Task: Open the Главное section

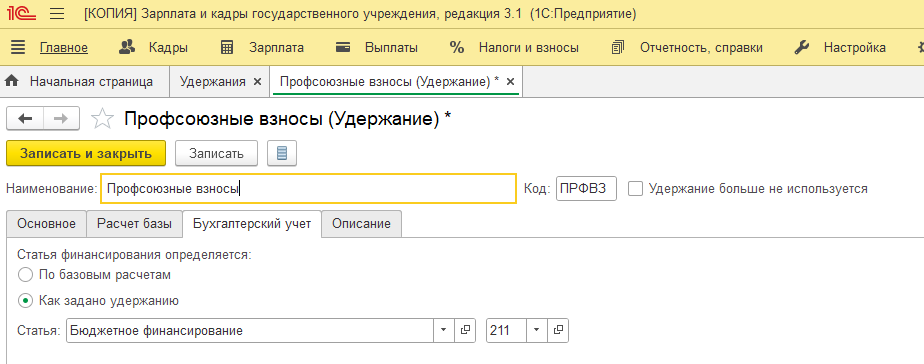Action: click(x=64, y=48)
